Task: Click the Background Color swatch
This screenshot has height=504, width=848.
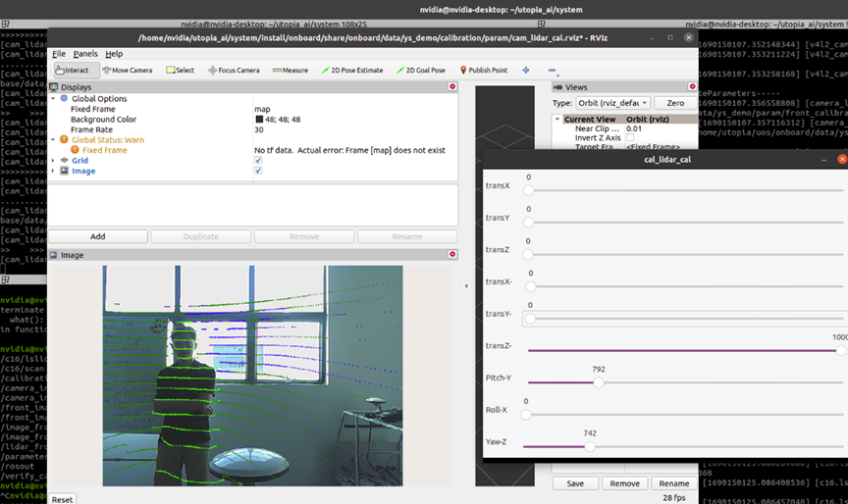Action: 259,120
